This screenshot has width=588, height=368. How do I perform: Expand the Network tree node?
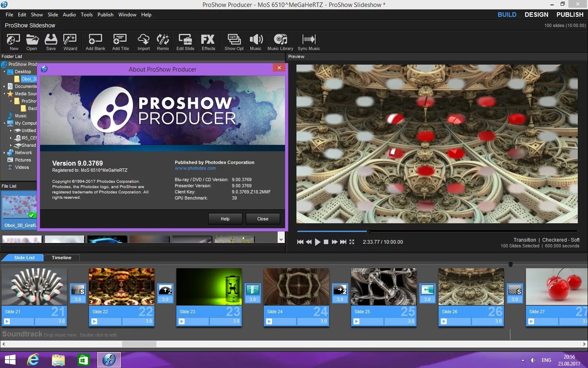click(x=4, y=153)
